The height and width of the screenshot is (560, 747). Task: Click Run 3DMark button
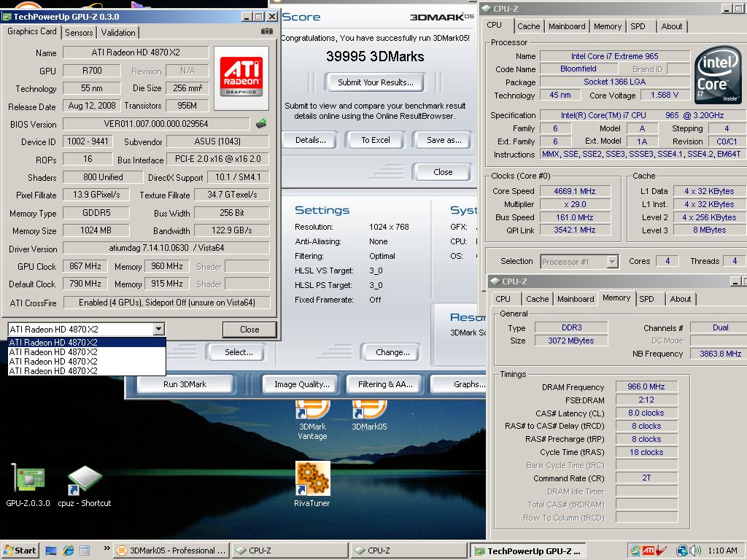click(x=185, y=384)
